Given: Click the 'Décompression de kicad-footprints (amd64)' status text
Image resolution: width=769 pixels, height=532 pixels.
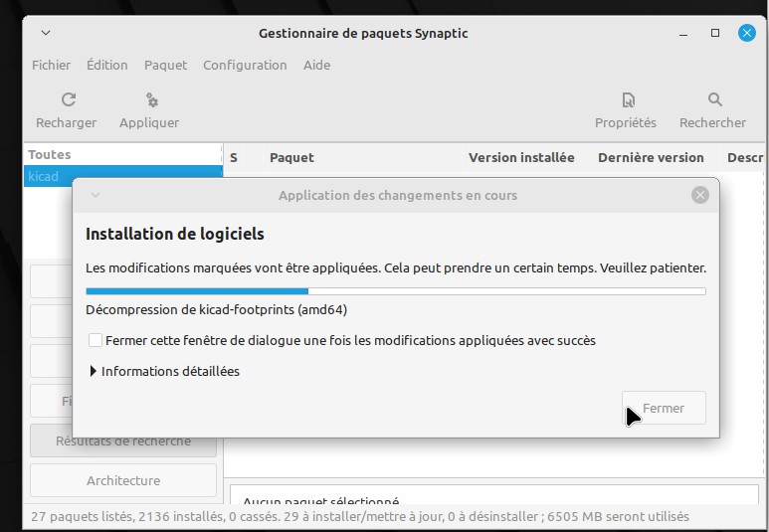Looking at the screenshot, I should click(216, 310).
